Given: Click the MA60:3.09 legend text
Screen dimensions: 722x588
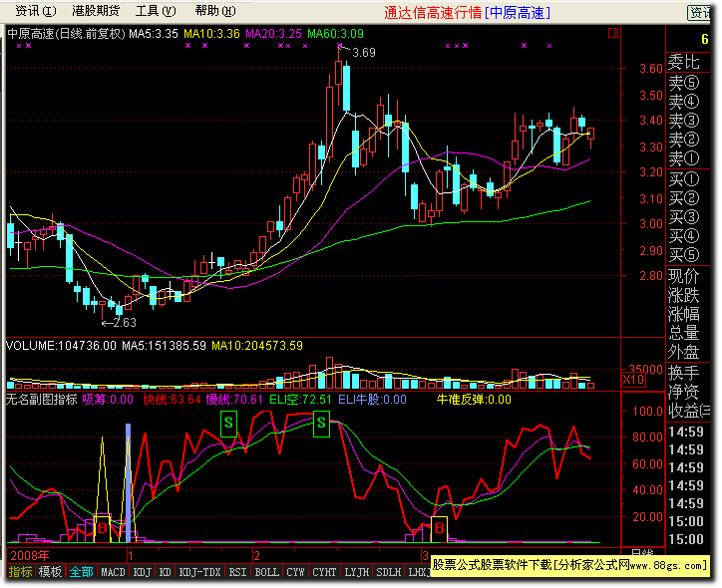Looking at the screenshot, I should point(335,34).
